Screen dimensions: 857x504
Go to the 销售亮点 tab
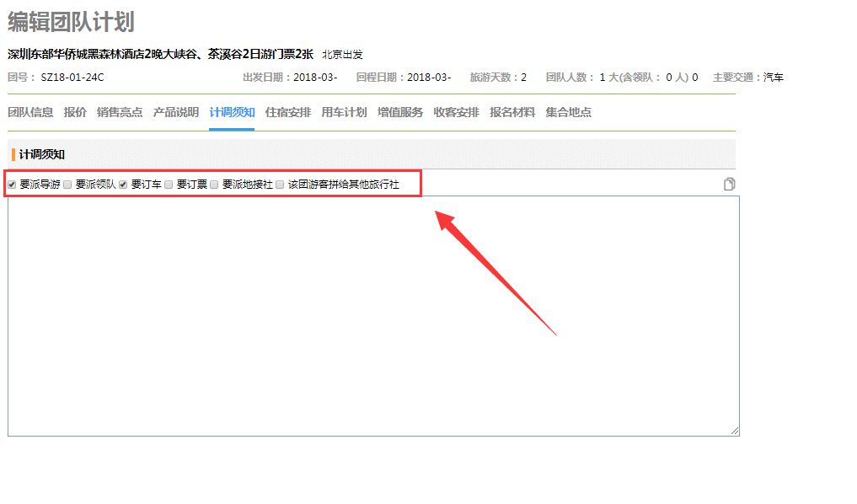coord(120,113)
